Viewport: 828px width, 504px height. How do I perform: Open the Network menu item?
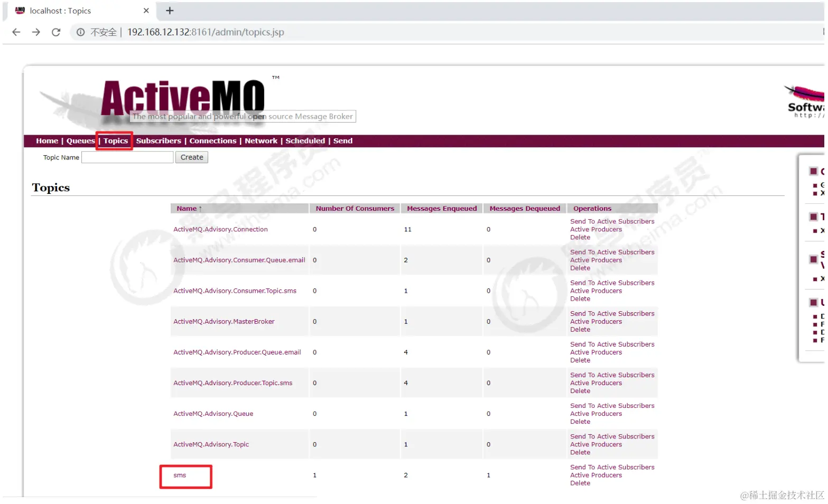(x=261, y=141)
